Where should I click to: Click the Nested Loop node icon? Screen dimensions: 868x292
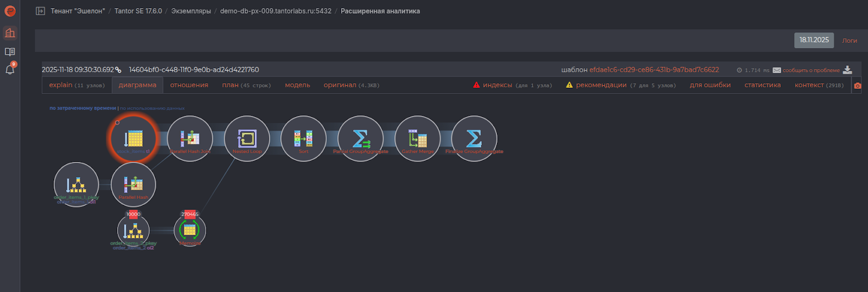[x=247, y=139]
